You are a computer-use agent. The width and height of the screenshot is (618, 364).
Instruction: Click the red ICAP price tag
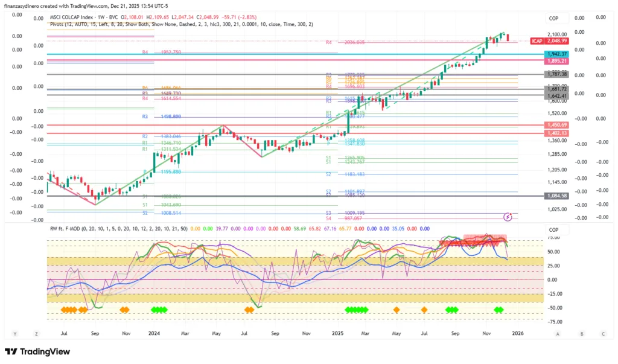coord(537,40)
